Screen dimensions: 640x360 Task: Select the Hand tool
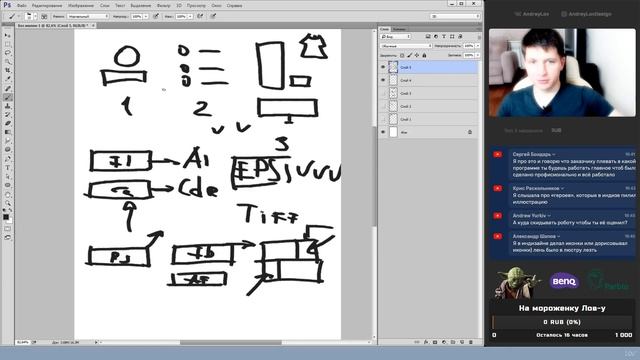pos(7,194)
